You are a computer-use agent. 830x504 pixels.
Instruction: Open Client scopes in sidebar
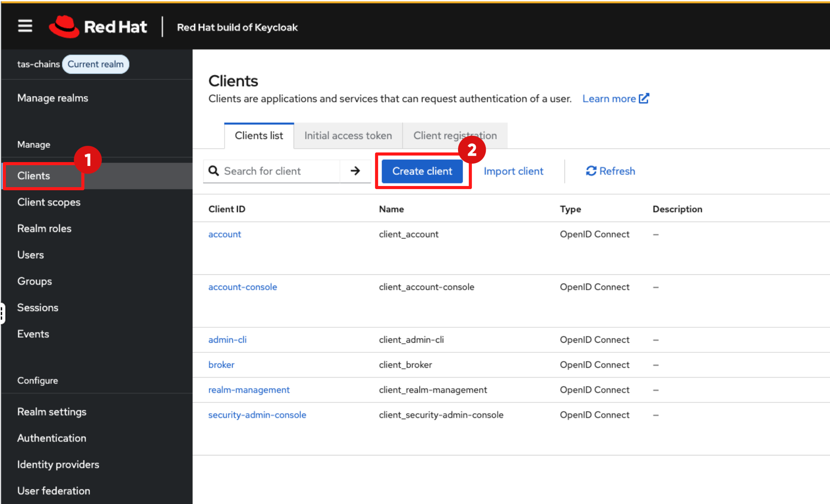[x=49, y=202]
